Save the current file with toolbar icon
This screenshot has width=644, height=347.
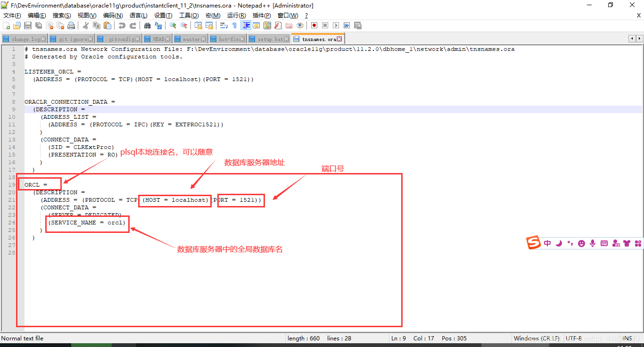tap(28, 25)
